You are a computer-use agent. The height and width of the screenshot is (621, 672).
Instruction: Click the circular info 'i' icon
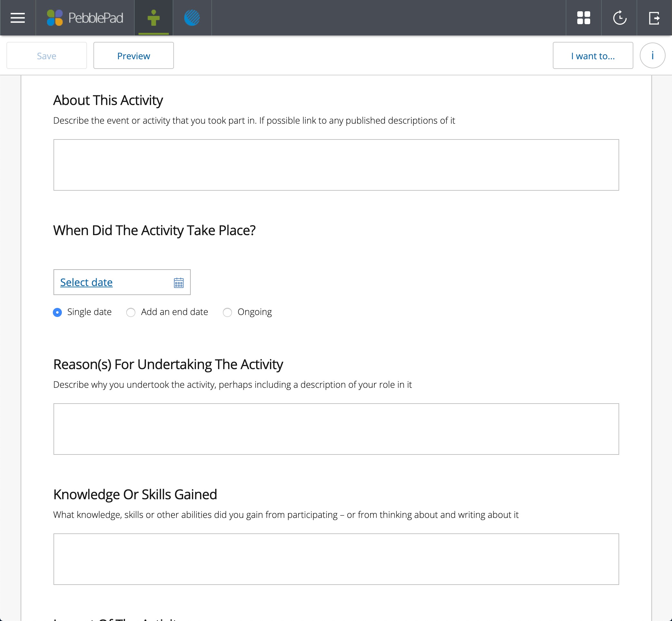pos(652,55)
